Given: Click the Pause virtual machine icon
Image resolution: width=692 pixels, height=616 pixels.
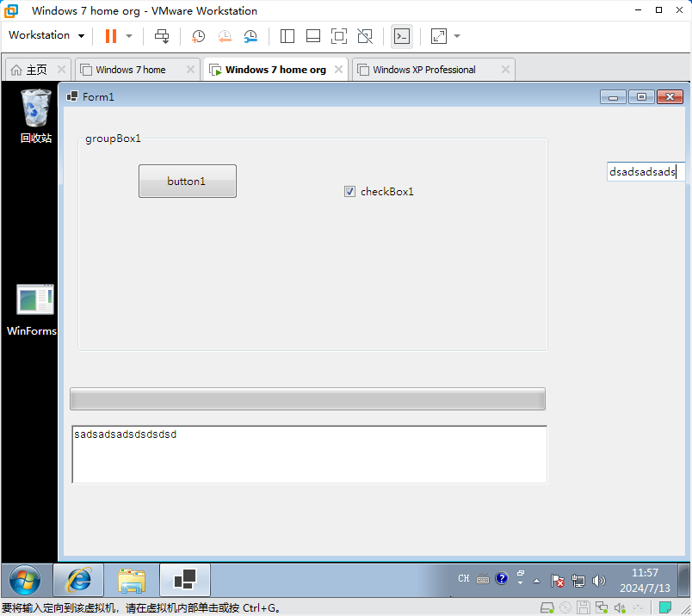Looking at the screenshot, I should (110, 36).
